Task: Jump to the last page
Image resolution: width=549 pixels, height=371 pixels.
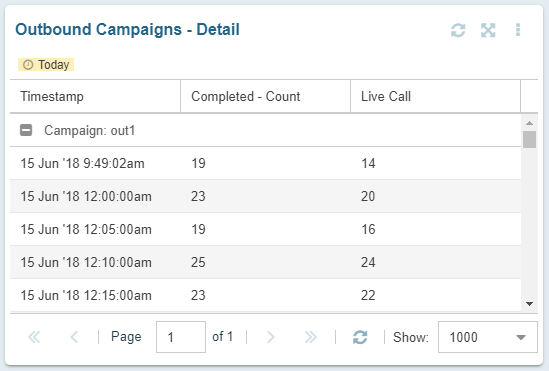Action: (311, 337)
